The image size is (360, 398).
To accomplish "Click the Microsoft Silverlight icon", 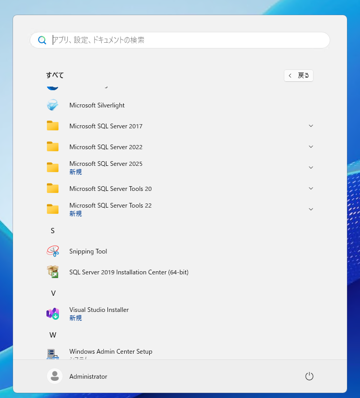I will pos(52,105).
